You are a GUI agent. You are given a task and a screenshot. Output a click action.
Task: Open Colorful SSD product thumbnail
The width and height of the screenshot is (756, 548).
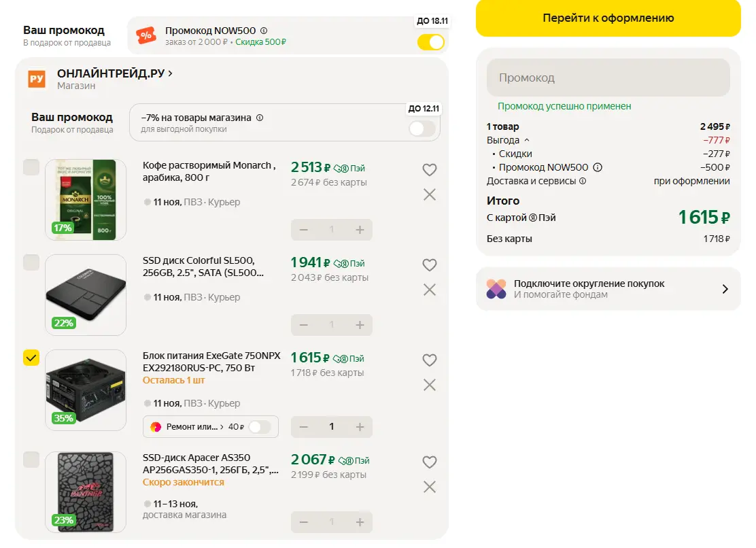[x=86, y=295]
